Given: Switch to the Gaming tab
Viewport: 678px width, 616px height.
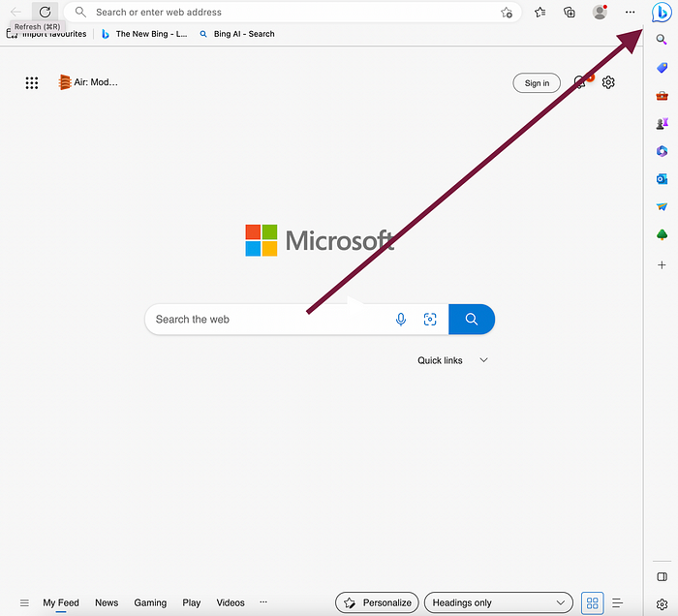Looking at the screenshot, I should pos(150,602).
